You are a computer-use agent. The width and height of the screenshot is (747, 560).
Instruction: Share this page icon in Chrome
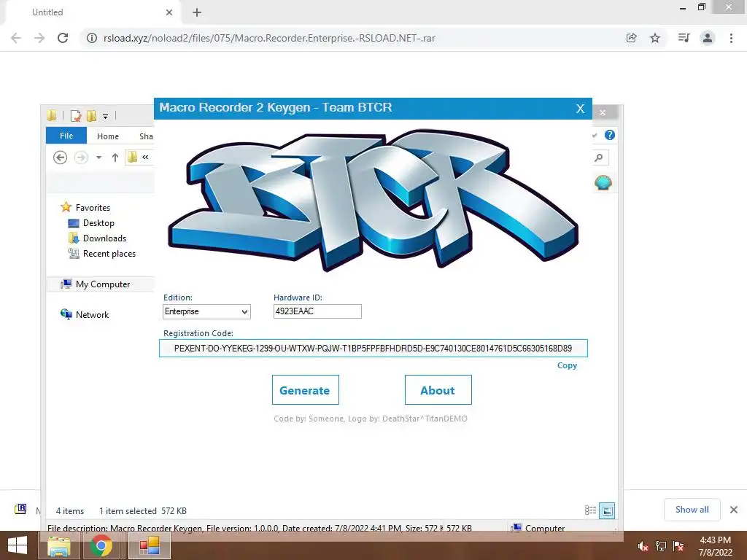point(631,38)
